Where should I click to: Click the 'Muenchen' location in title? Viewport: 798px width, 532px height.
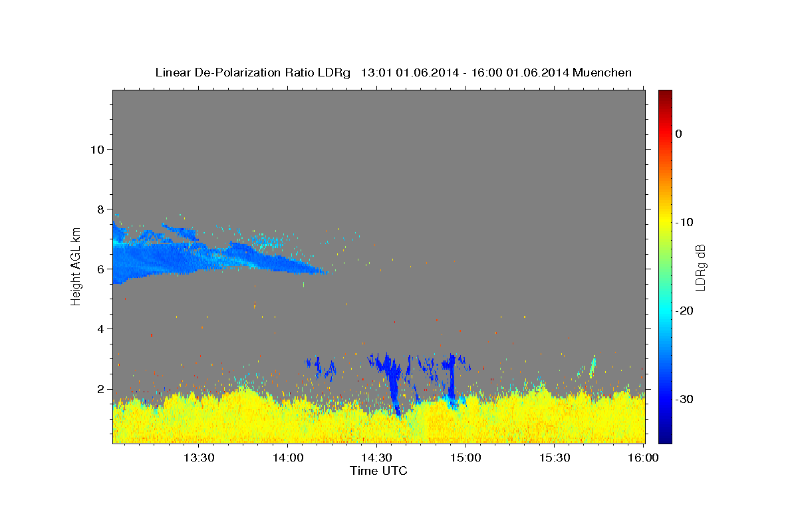[x=602, y=72]
